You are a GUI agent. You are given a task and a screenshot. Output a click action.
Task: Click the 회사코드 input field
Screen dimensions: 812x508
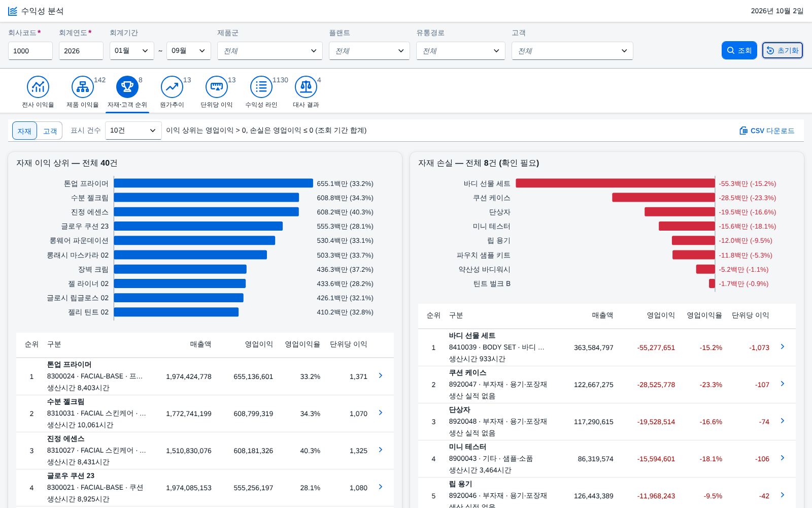click(30, 51)
